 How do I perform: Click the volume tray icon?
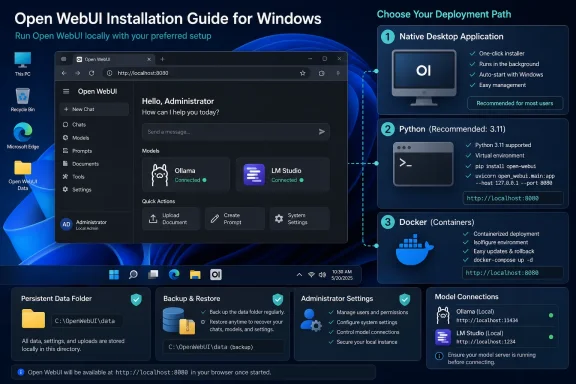pyautogui.click(x=322, y=274)
